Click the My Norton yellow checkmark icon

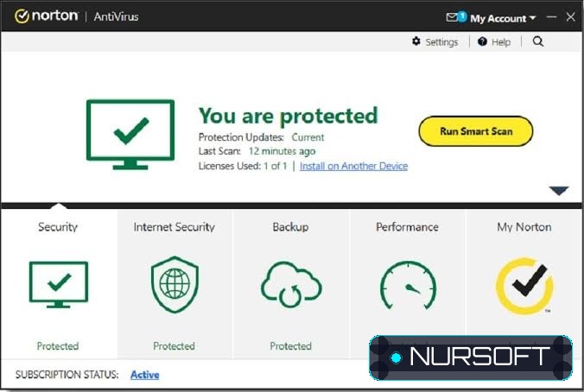[x=524, y=286]
